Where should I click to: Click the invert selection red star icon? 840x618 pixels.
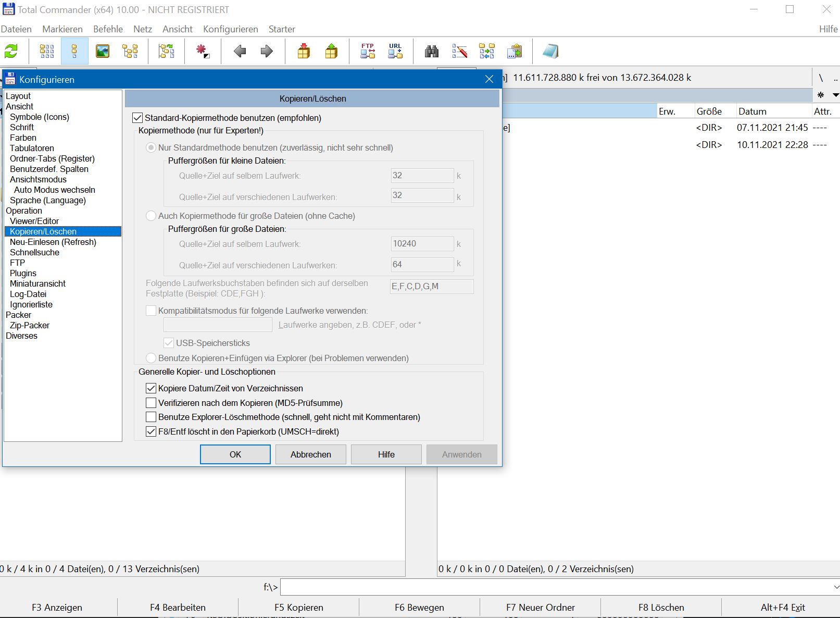[203, 51]
